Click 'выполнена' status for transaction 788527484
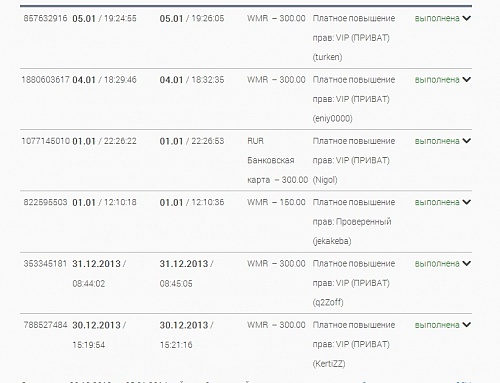Screen dimensions: 500x383 437,325
